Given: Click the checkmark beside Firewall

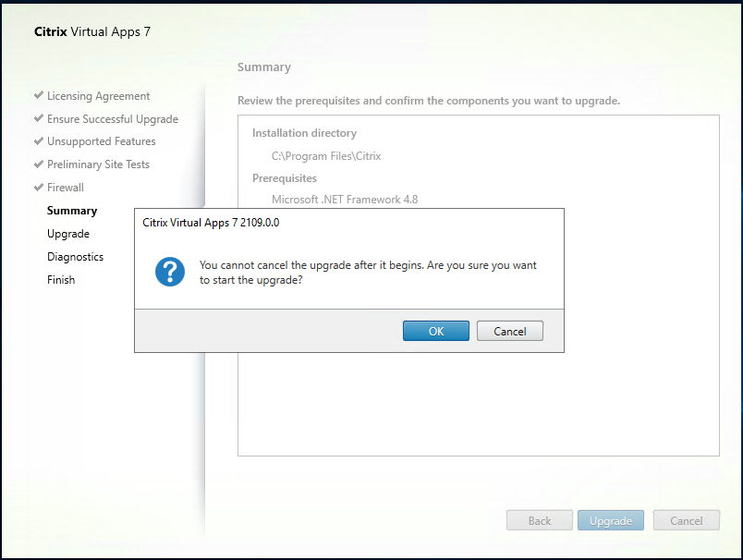Looking at the screenshot, I should tap(39, 188).
